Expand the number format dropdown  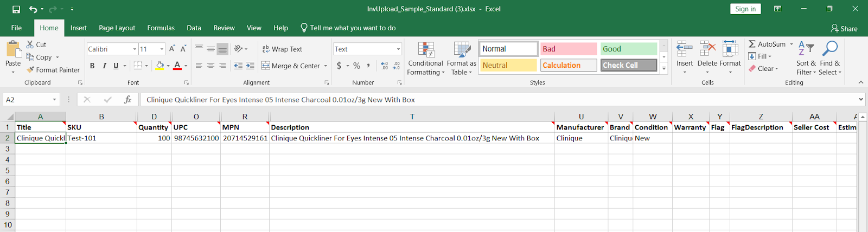[398, 49]
